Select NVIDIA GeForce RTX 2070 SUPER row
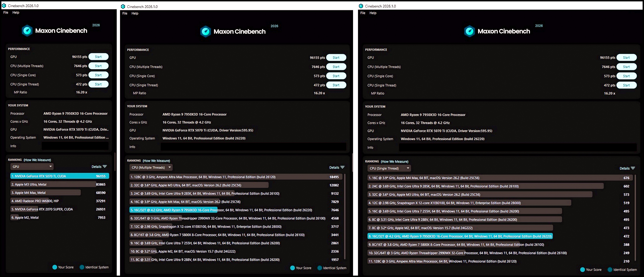 click(60, 209)
